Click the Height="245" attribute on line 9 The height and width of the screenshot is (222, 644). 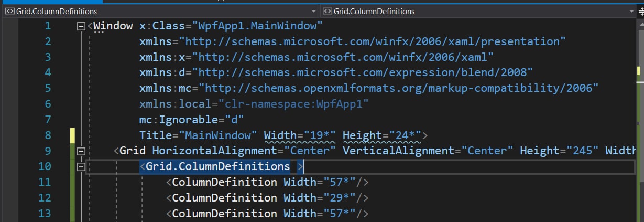(x=559, y=151)
